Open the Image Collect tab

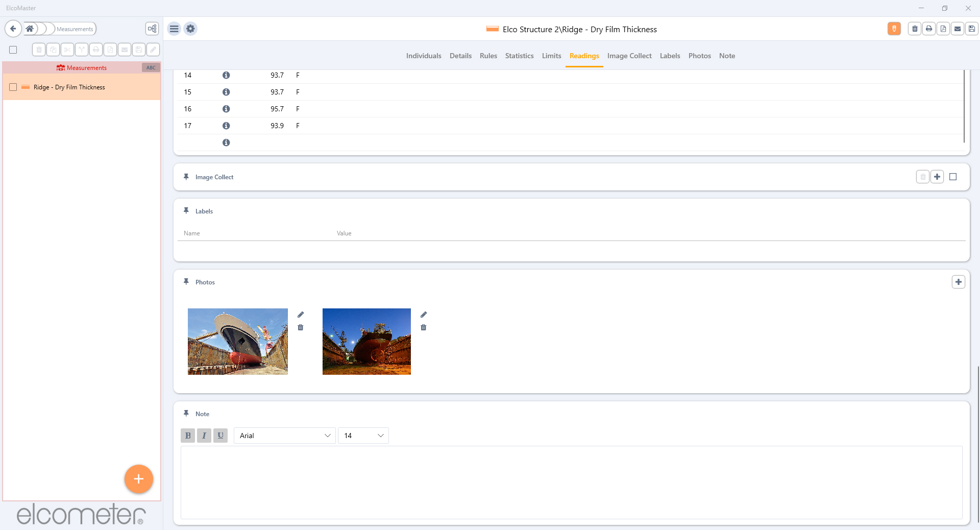(x=629, y=56)
